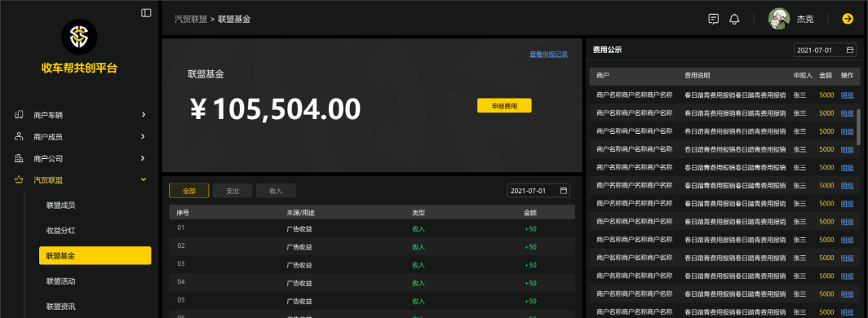
Task: Click the 费用说明 column header
Action: point(697,75)
